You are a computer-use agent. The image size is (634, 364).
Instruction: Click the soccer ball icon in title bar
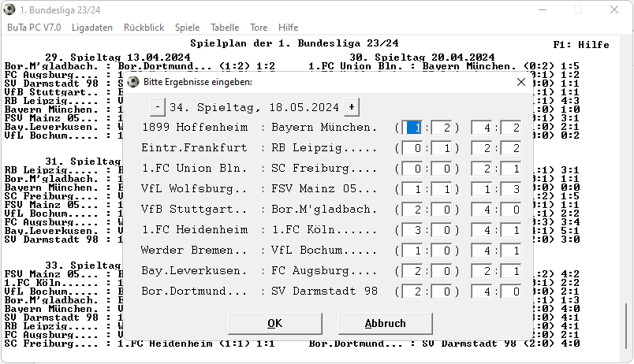(9, 10)
